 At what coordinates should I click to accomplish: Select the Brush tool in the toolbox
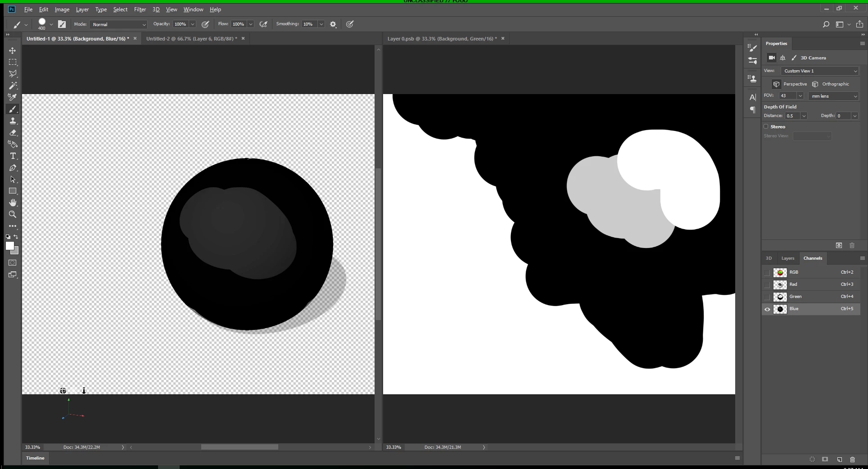pos(13,109)
